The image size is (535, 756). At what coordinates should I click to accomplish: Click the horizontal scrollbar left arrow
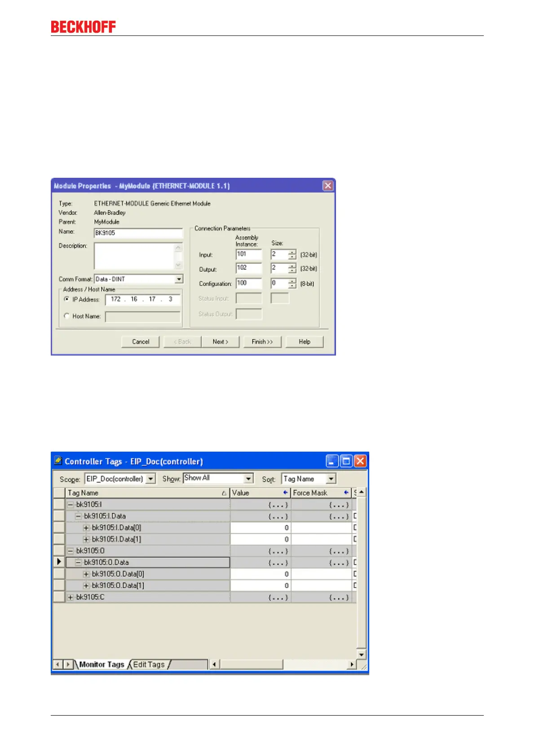(215, 664)
